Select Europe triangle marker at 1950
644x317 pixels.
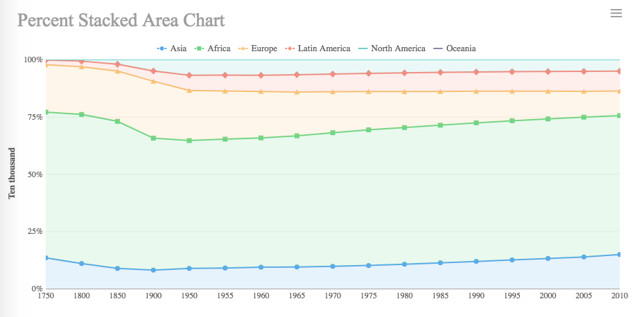(x=189, y=91)
